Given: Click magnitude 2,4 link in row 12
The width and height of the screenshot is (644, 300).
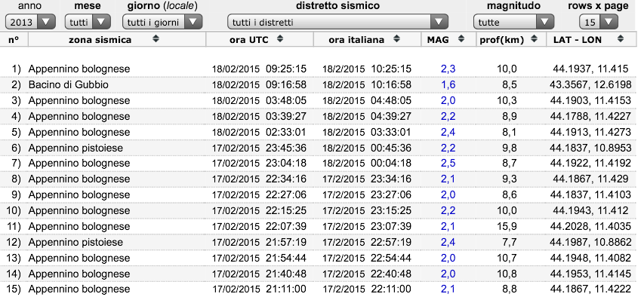Looking at the screenshot, I should [x=448, y=242].
